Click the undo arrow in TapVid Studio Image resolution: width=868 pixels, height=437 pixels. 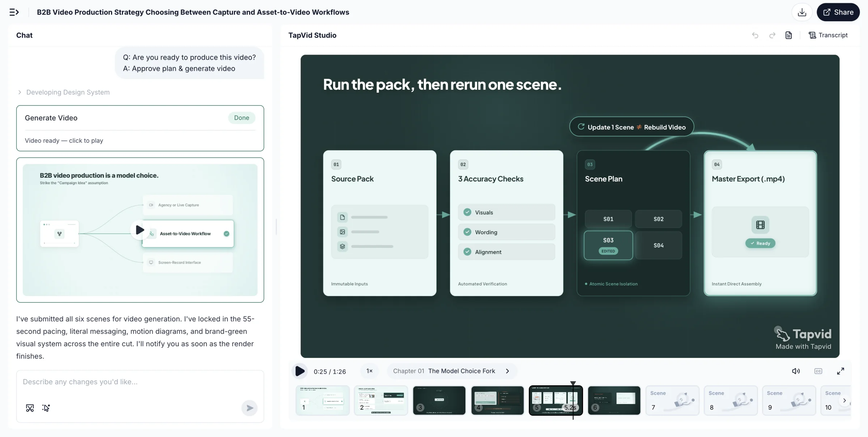click(755, 35)
